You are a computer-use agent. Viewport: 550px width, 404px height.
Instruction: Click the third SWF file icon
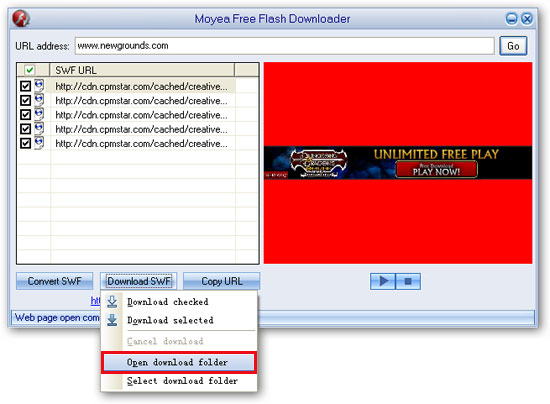(39, 114)
